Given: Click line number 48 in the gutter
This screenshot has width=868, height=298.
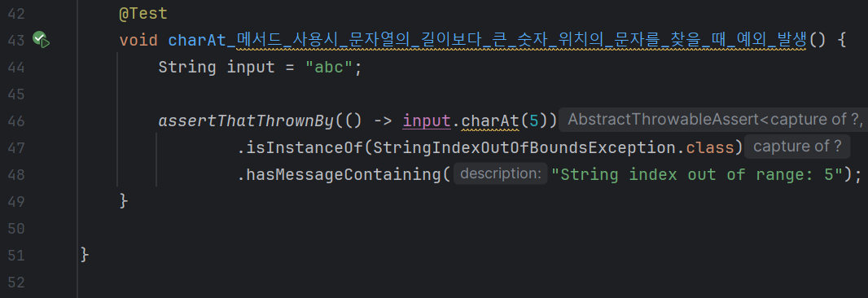Looking at the screenshot, I should coord(15,175).
